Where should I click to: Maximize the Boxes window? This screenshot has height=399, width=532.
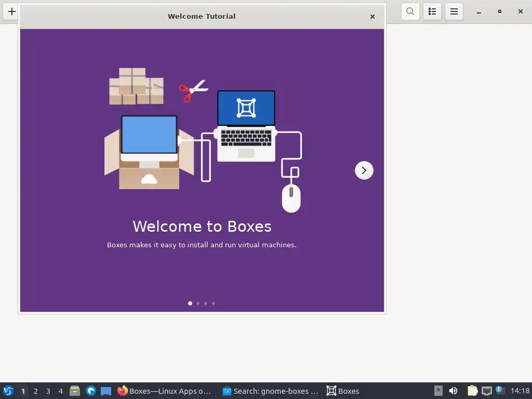(499, 11)
